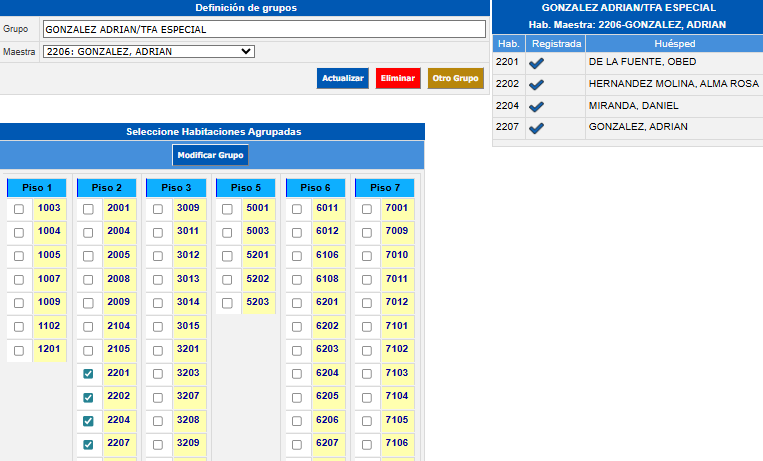
Task: Tick the checkbox for room 6011
Action: pos(297,209)
